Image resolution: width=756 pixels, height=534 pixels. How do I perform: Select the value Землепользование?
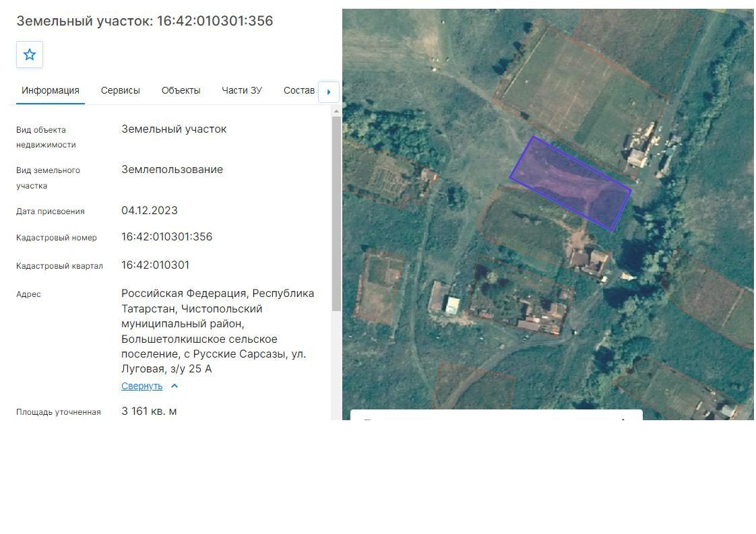[172, 170]
